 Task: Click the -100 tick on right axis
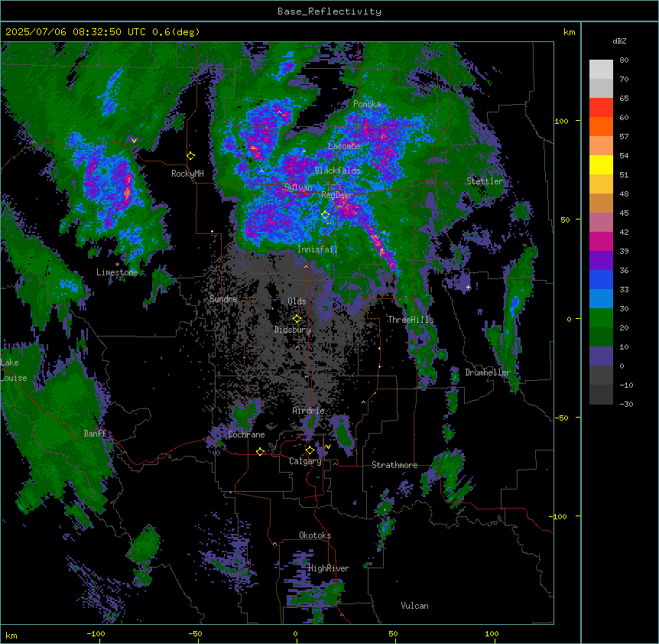(559, 516)
